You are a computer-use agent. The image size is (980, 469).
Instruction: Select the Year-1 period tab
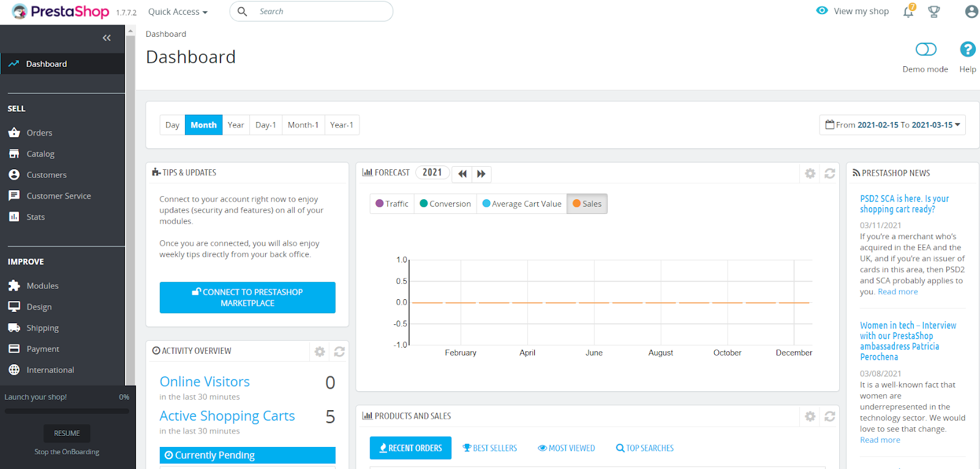click(342, 125)
